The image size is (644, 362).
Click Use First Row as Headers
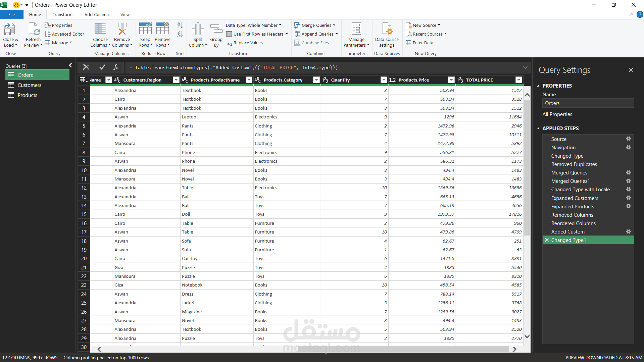[257, 34]
